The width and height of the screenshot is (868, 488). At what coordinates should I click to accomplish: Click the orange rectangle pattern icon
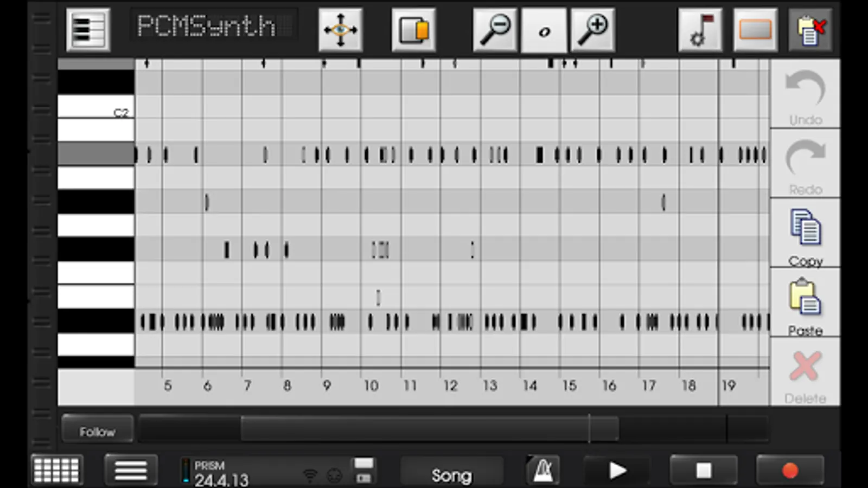(755, 29)
